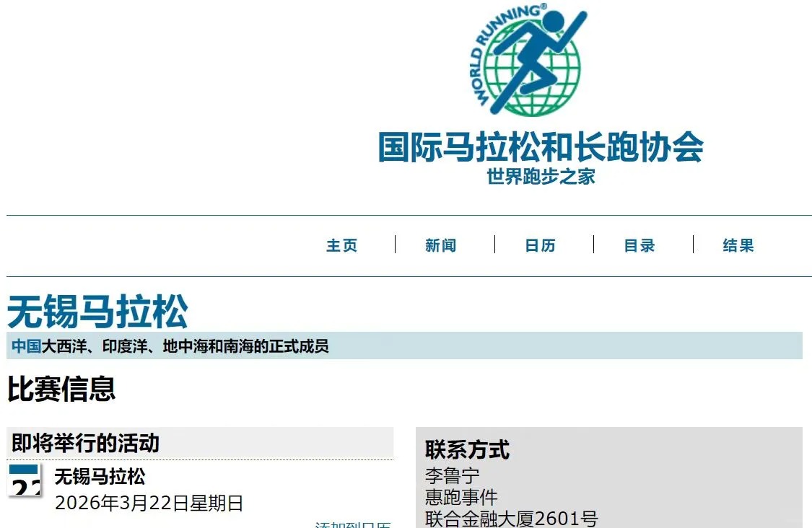This screenshot has height=528, width=812.
Task: Click the 添加到日历 add to calendar link
Action: coord(354,524)
